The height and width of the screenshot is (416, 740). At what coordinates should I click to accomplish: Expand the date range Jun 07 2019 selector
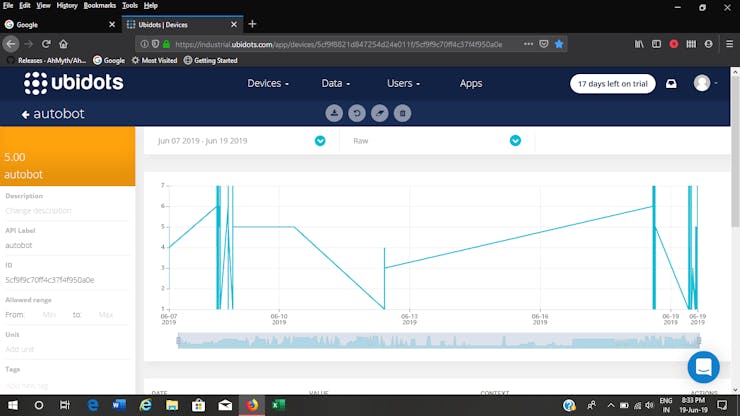pyautogui.click(x=320, y=141)
